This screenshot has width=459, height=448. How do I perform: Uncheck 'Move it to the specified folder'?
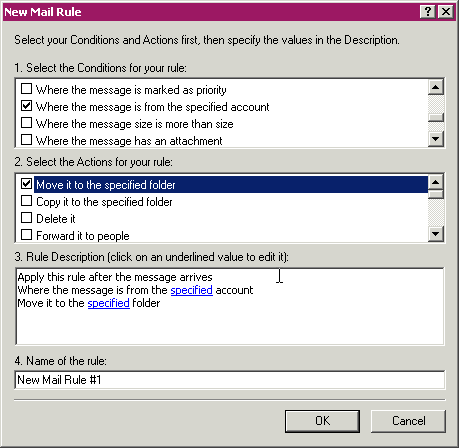pos(26,184)
